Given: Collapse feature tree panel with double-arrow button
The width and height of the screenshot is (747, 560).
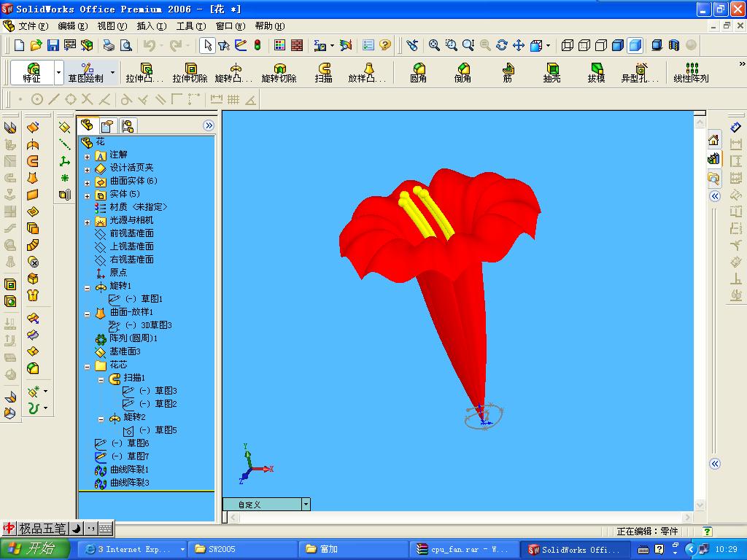Looking at the screenshot, I should click(x=209, y=125).
